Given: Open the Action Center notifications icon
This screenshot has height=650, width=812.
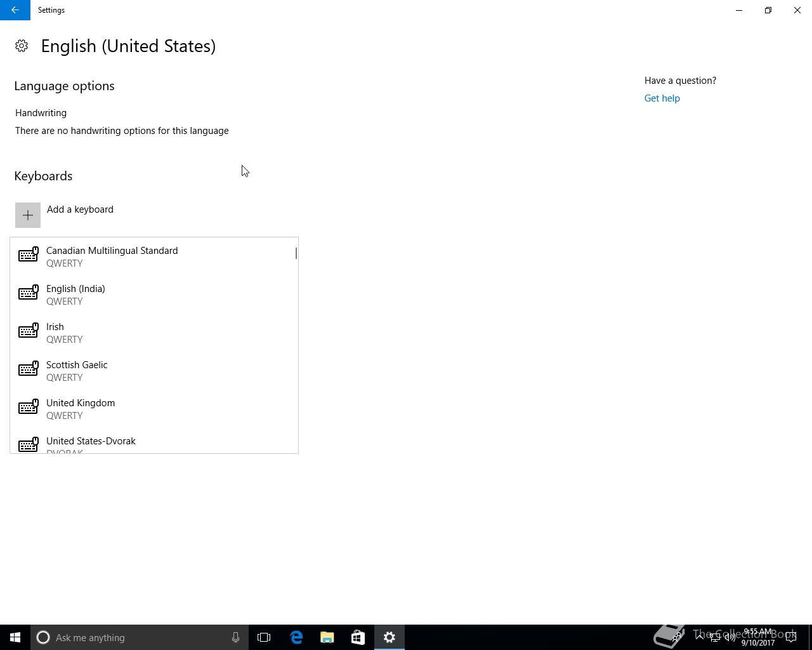Looking at the screenshot, I should [792, 637].
